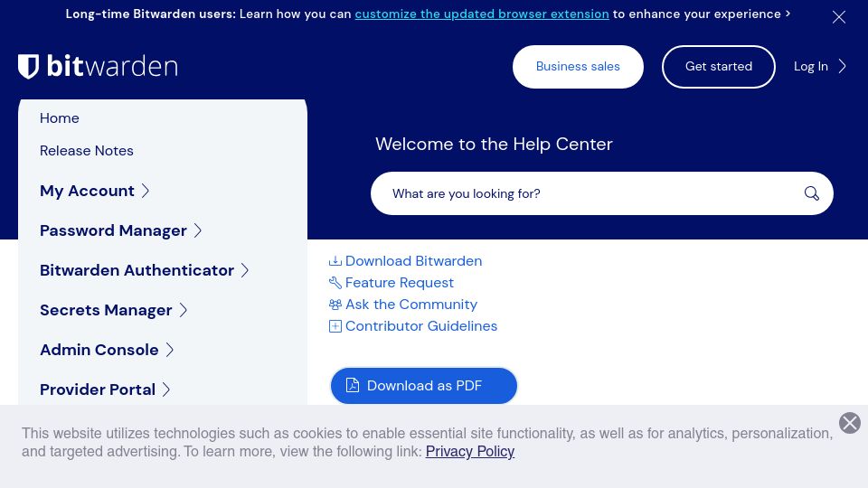Click the Download as PDF button
Viewport: 868px width, 488px height.
point(423,386)
